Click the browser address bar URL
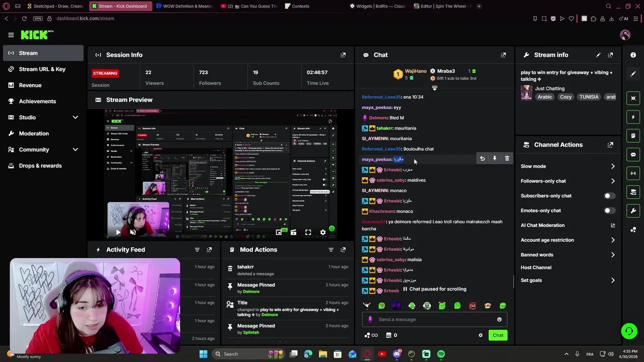 pos(85,19)
